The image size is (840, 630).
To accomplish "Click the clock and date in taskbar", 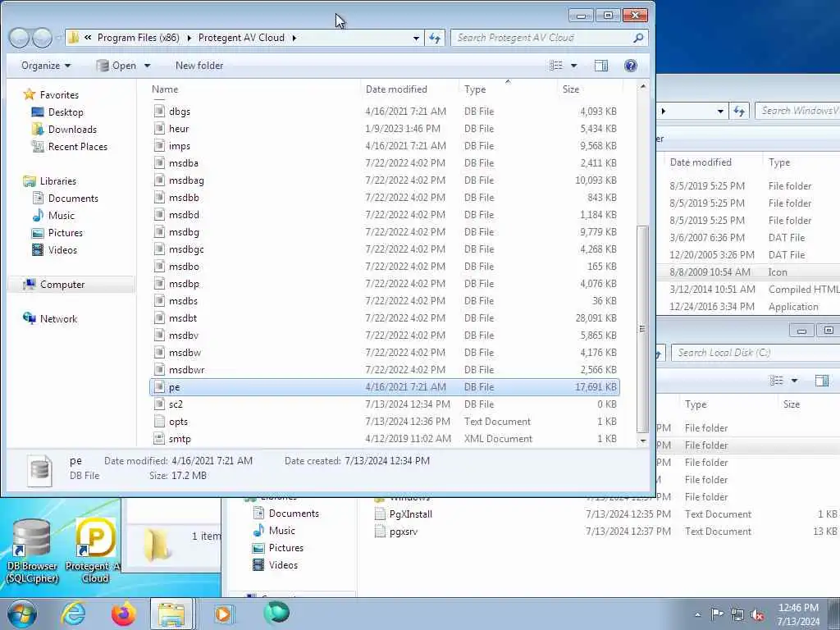I will pos(798,614).
